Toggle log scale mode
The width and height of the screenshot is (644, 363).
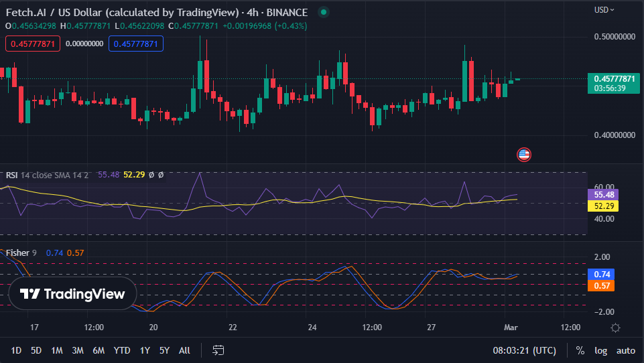click(600, 351)
